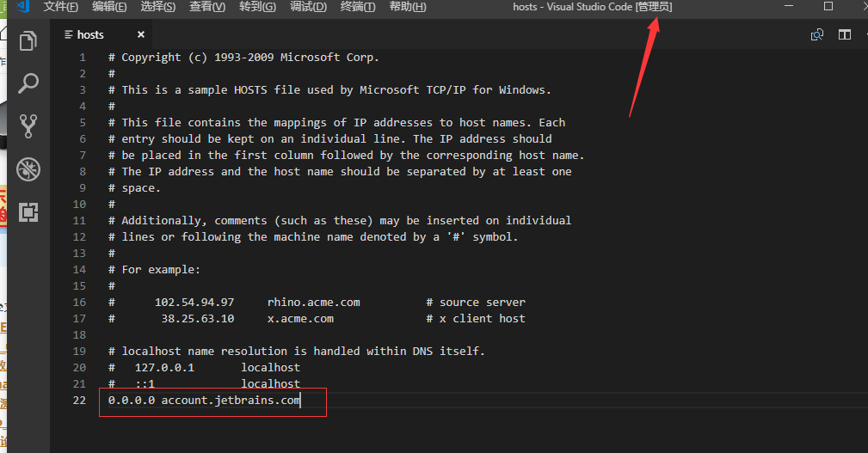
Task: Click line 22 with account.jetbrains.com entry
Action: (x=204, y=400)
